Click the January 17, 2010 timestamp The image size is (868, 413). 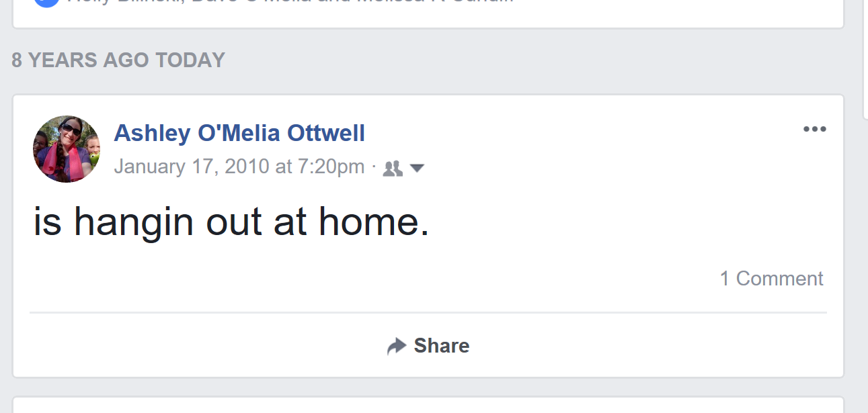point(239,167)
